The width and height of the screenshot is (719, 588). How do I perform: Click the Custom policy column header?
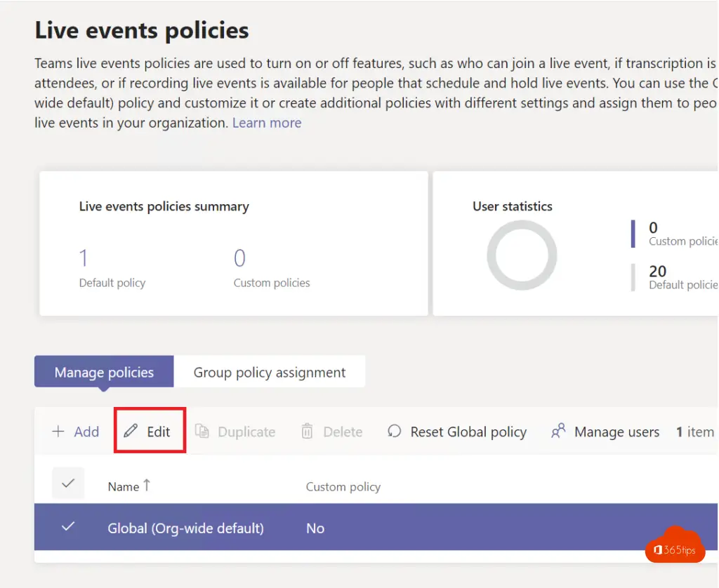pos(343,486)
